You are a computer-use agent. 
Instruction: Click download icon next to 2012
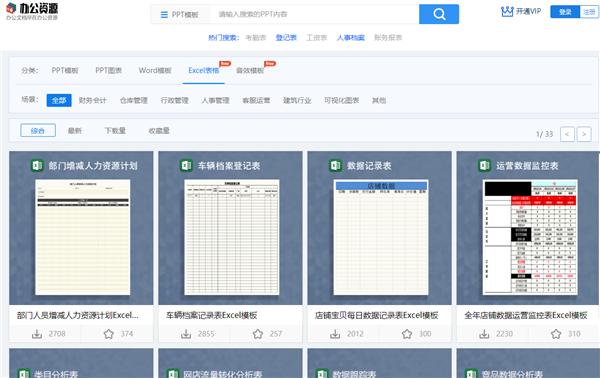(335, 334)
